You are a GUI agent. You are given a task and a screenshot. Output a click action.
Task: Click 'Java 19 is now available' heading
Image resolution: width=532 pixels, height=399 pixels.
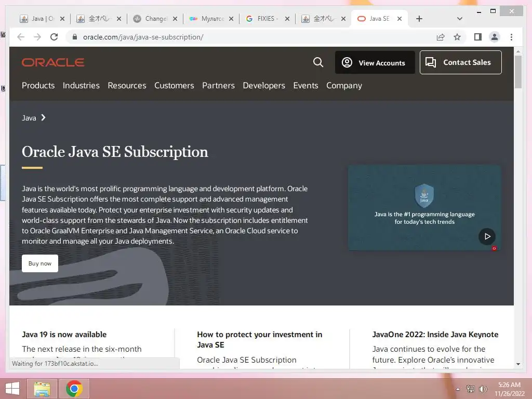tap(64, 335)
